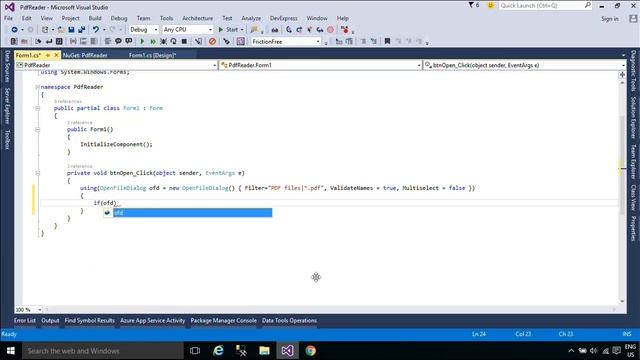Open the Error List tab
The height and width of the screenshot is (360, 640).
(25, 321)
